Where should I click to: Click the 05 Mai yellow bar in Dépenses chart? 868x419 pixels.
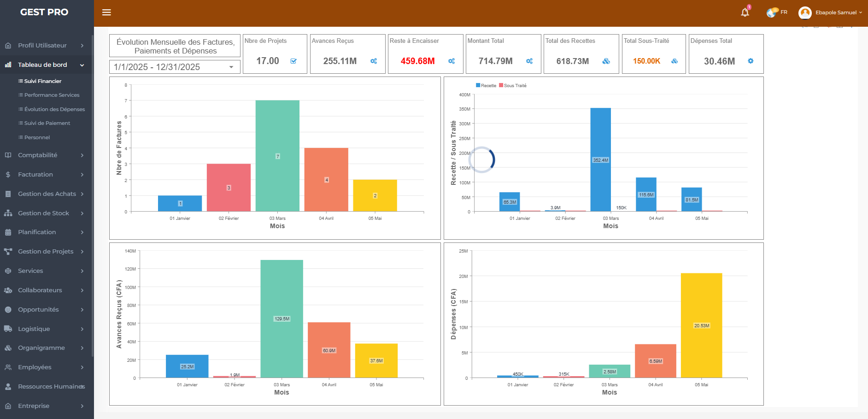click(x=701, y=325)
